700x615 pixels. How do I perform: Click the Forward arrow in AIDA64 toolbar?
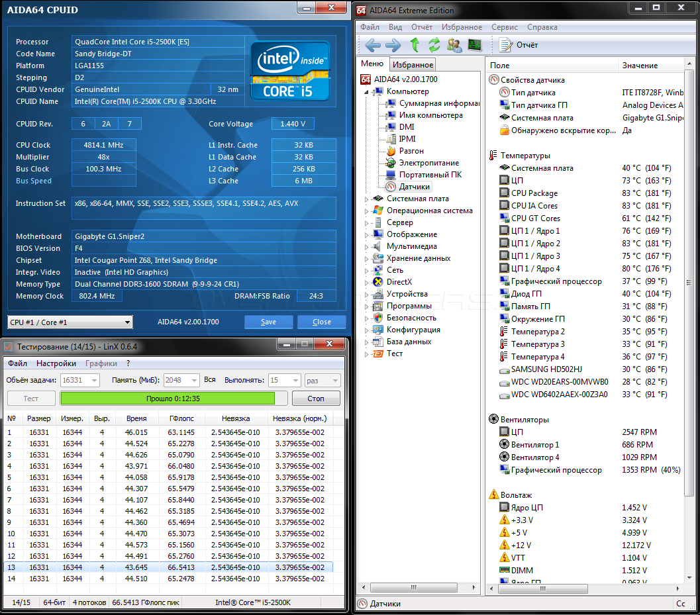click(393, 45)
